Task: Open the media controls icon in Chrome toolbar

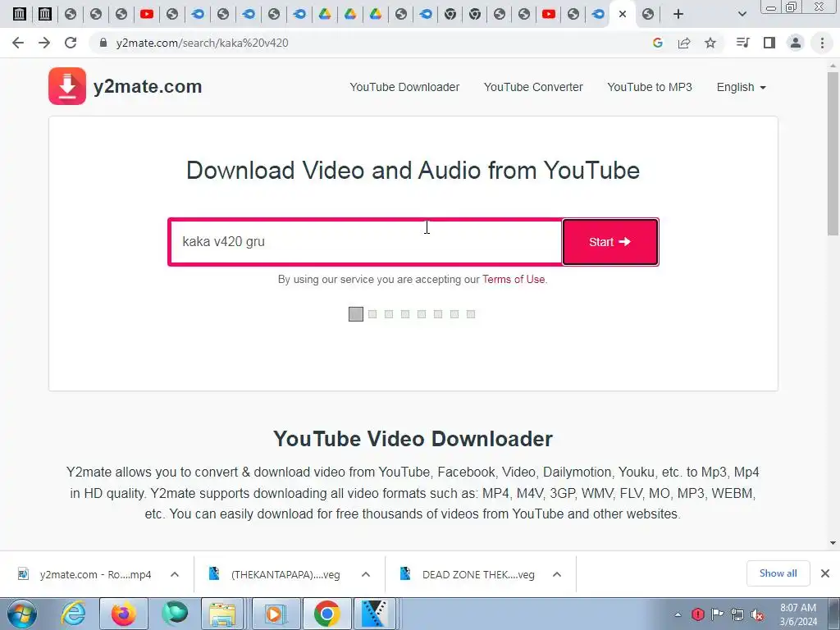Action: (742, 43)
